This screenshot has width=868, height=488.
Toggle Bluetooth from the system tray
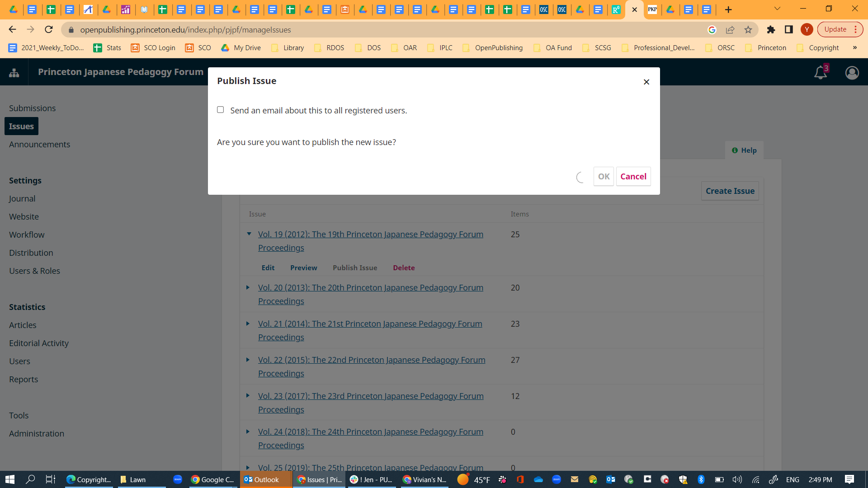701,480
